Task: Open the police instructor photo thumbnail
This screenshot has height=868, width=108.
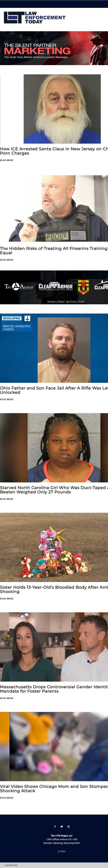Action: coord(54,208)
